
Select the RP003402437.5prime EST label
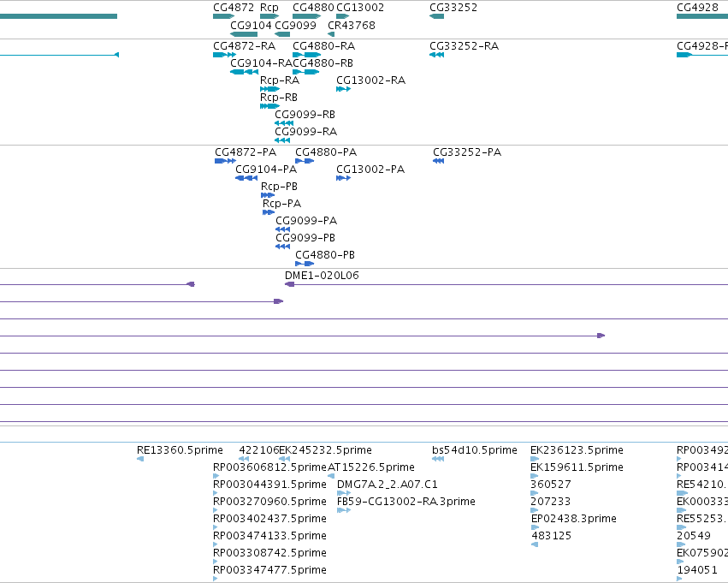click(269, 519)
